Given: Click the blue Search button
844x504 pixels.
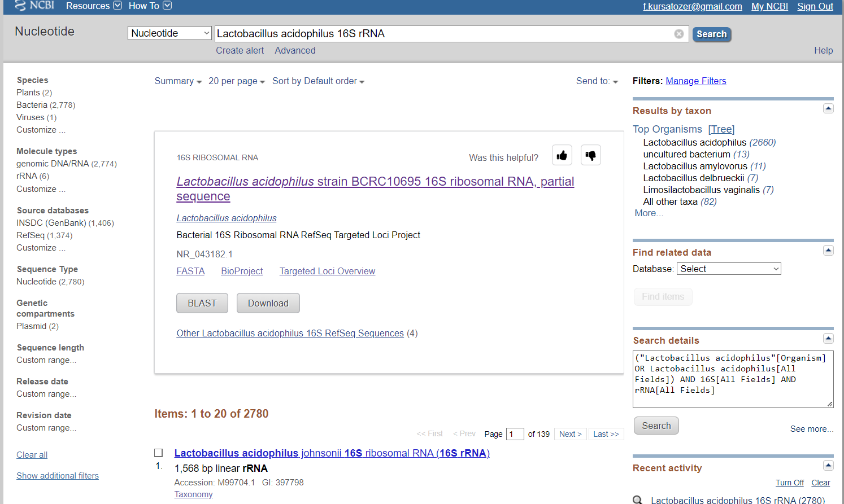Looking at the screenshot, I should click(712, 34).
